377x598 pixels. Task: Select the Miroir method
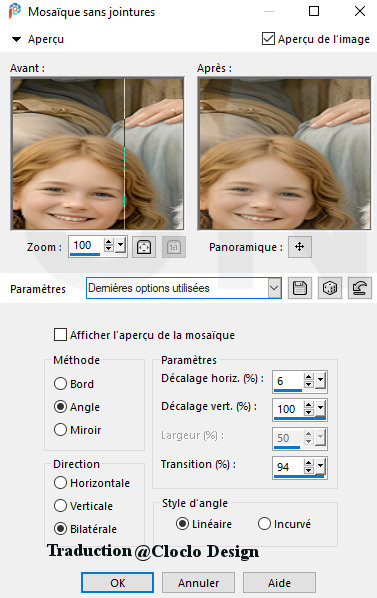(x=60, y=429)
